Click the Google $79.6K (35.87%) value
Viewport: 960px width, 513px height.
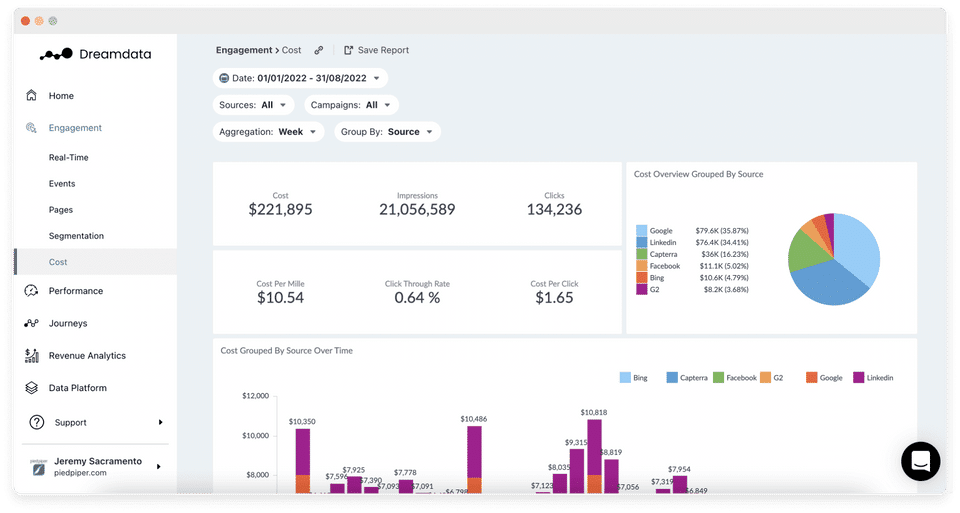tap(722, 231)
